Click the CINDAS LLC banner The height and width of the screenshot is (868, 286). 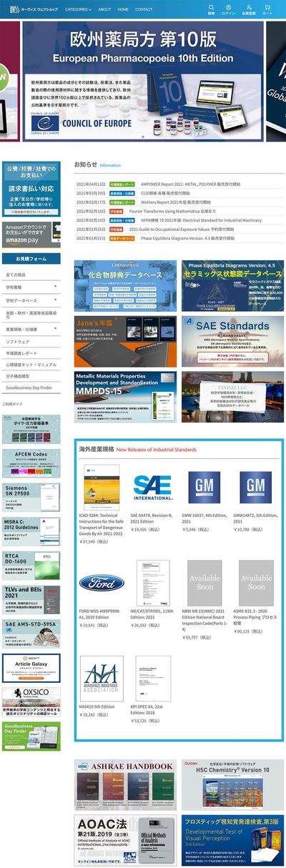pyautogui.click(x=232, y=397)
